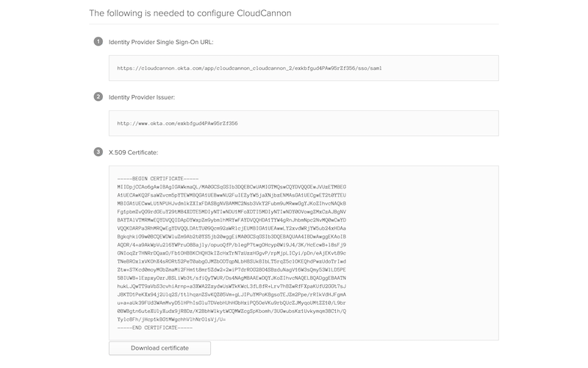Select the 'Identity Provider Issuer' label
This screenshot has height=368, width=588.
tap(142, 97)
